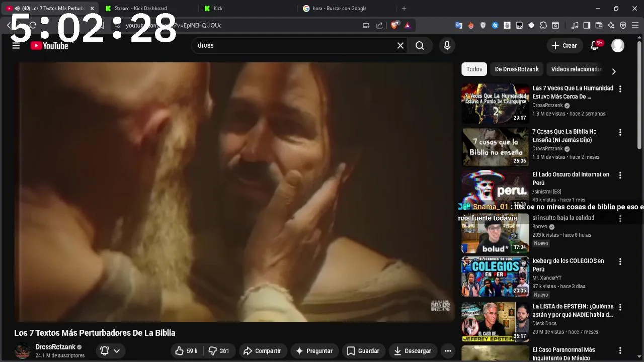
Task: Save the video with Guardar
Action: point(363,351)
